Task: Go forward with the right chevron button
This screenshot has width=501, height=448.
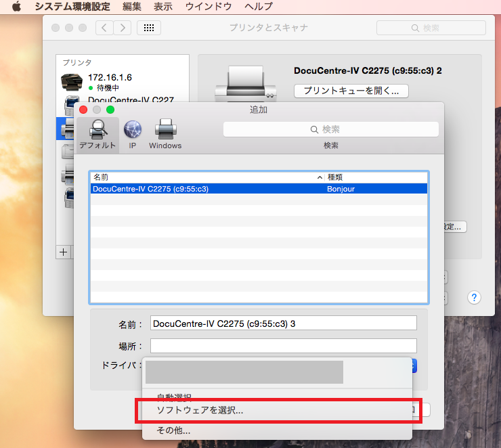Action: [122, 28]
